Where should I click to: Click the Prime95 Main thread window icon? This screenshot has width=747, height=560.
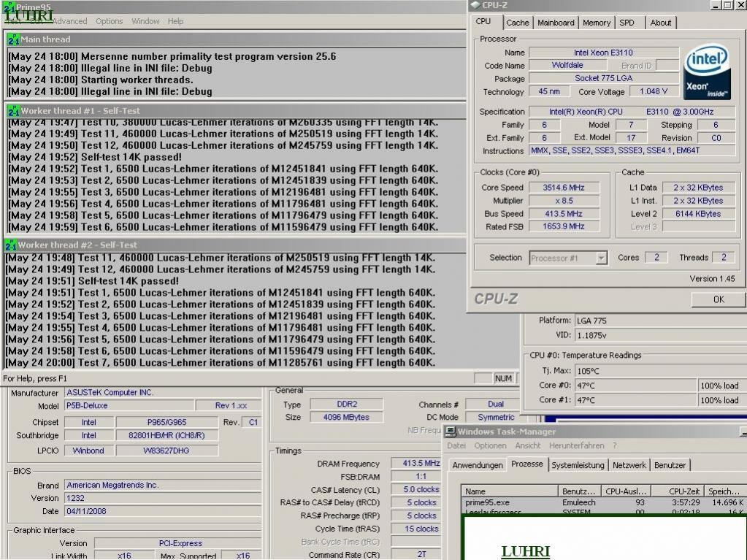[x=13, y=39]
